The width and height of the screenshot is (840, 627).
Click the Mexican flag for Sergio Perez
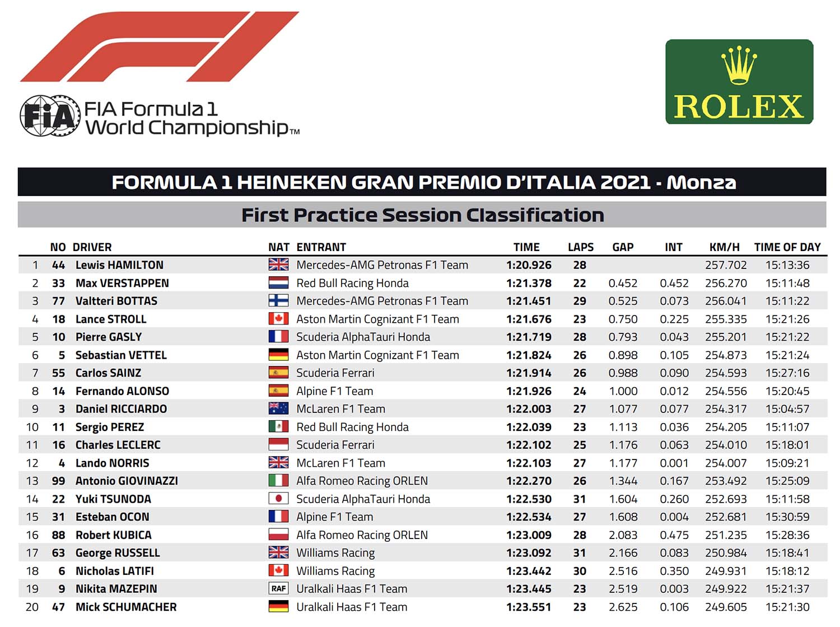coord(278,427)
